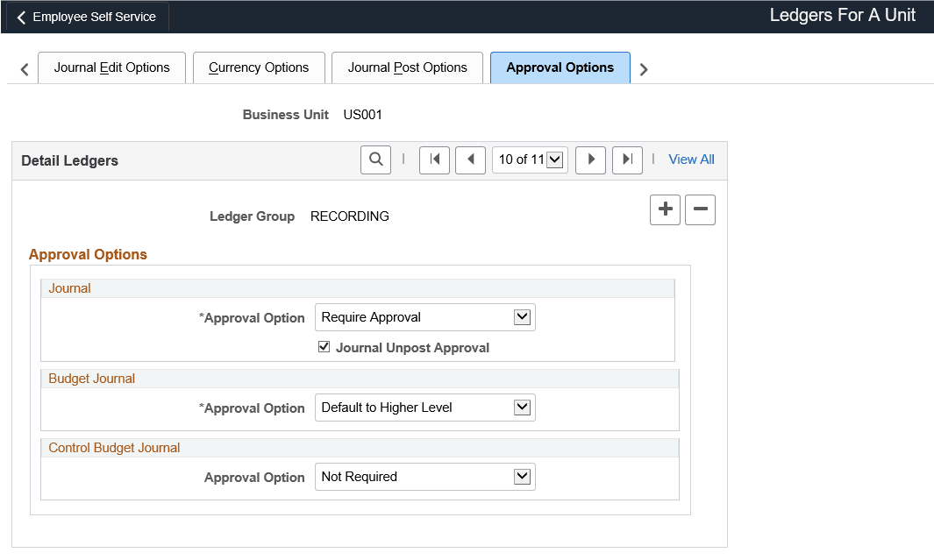934x560 pixels.
Task: Open the Find search icon in Detail Ledgers
Action: pos(375,159)
